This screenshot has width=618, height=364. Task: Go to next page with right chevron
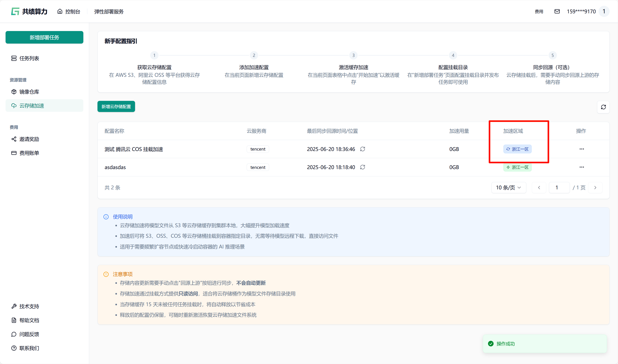click(595, 187)
